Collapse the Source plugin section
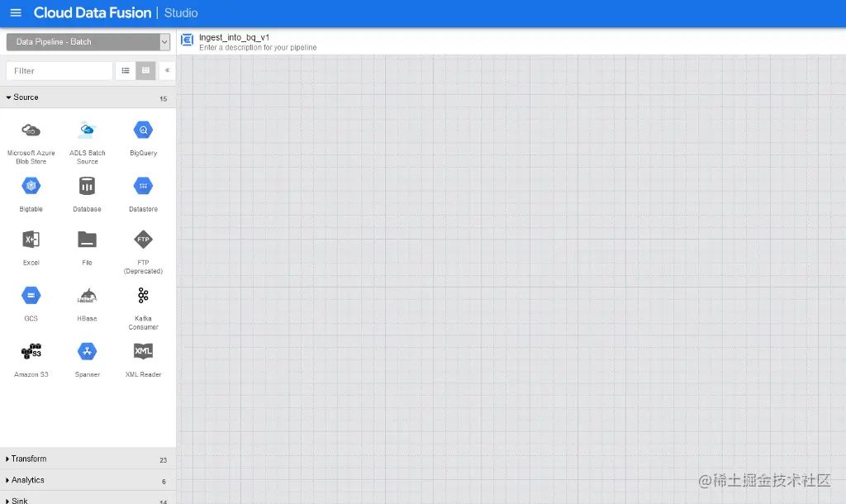 88,97
